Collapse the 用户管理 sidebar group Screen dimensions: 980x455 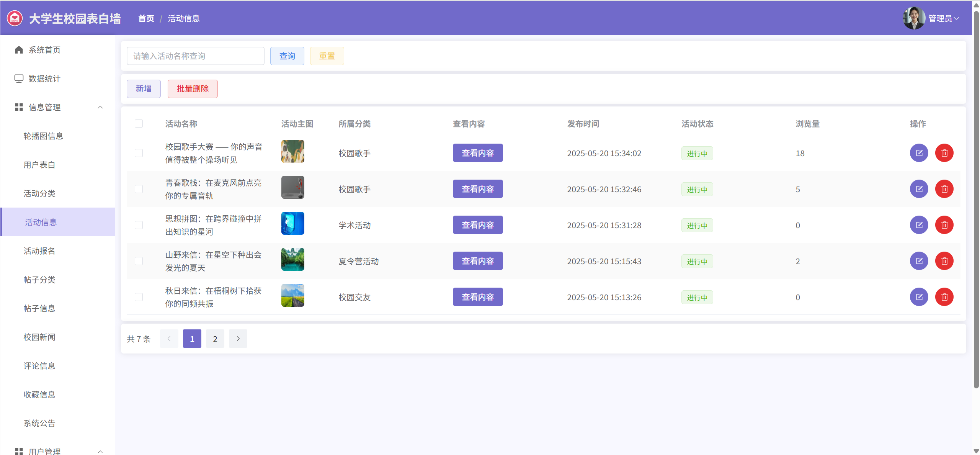100,451
